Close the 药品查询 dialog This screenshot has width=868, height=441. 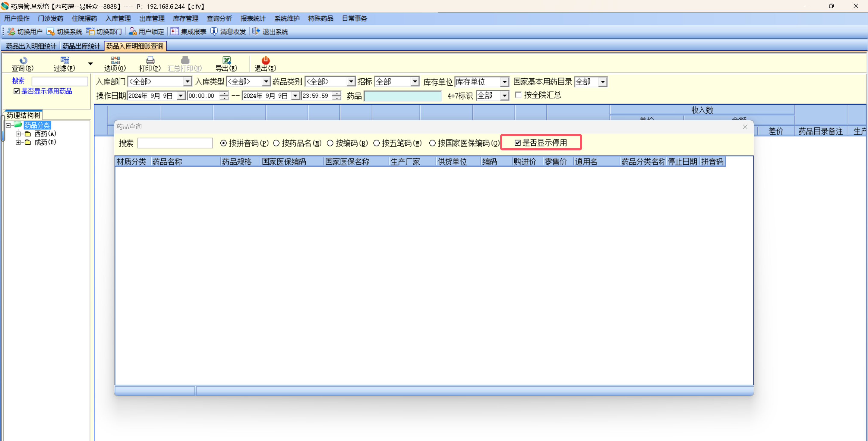pos(745,127)
